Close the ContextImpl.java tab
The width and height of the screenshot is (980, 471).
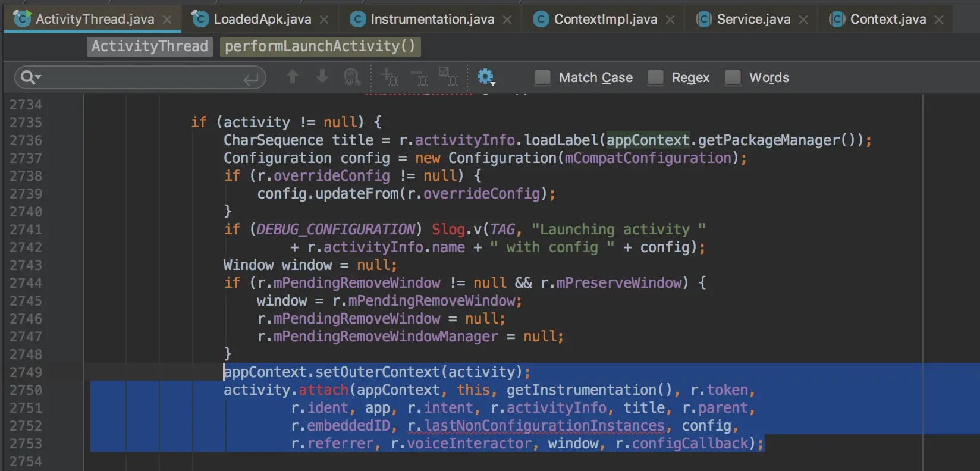coord(670,20)
